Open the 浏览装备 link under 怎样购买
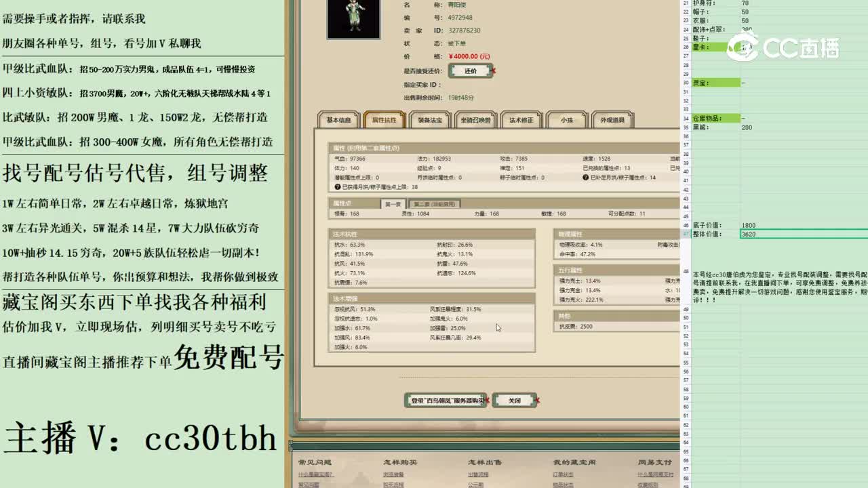Viewport: 868px width, 488px height. [394, 474]
